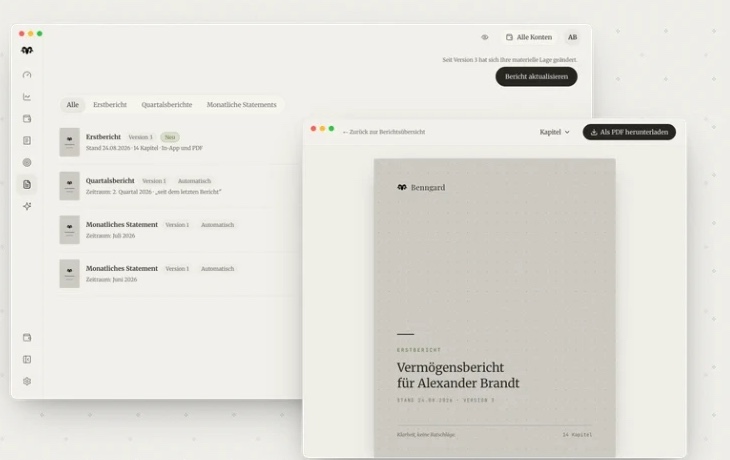
Task: Switch to the Erstbericht filter tab
Action: (110, 105)
